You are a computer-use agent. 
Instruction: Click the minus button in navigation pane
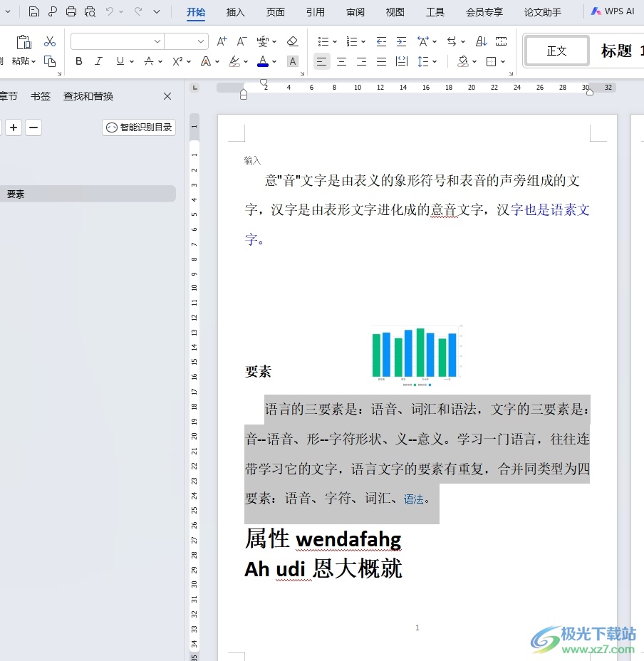click(x=33, y=127)
